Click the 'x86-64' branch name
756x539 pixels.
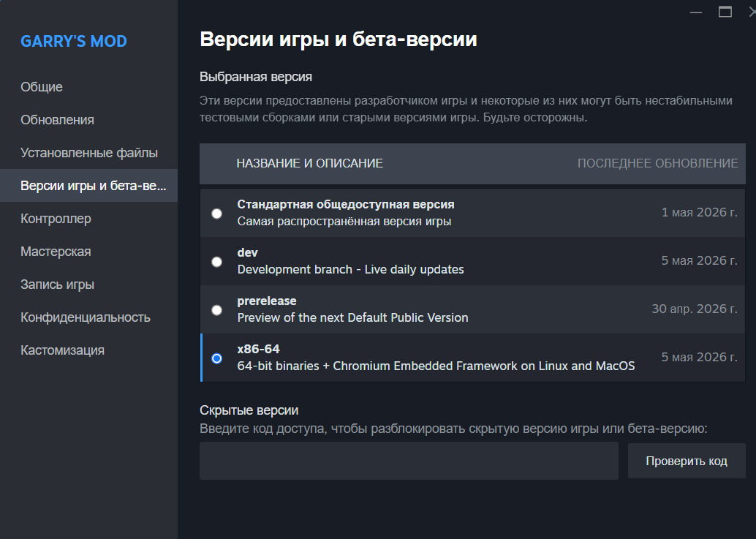click(x=258, y=349)
